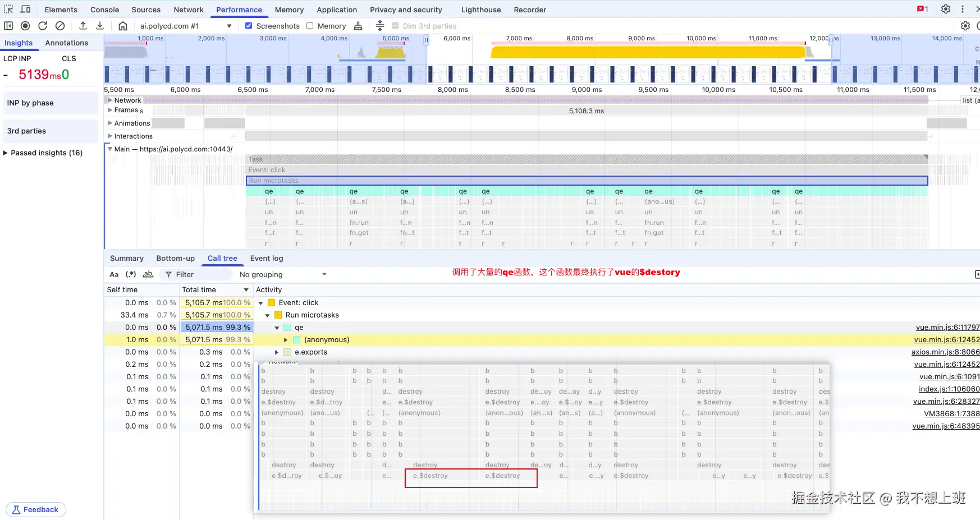This screenshot has width=980, height=520.
Task: Open the DevTools three-dot menu
Action: tap(963, 10)
